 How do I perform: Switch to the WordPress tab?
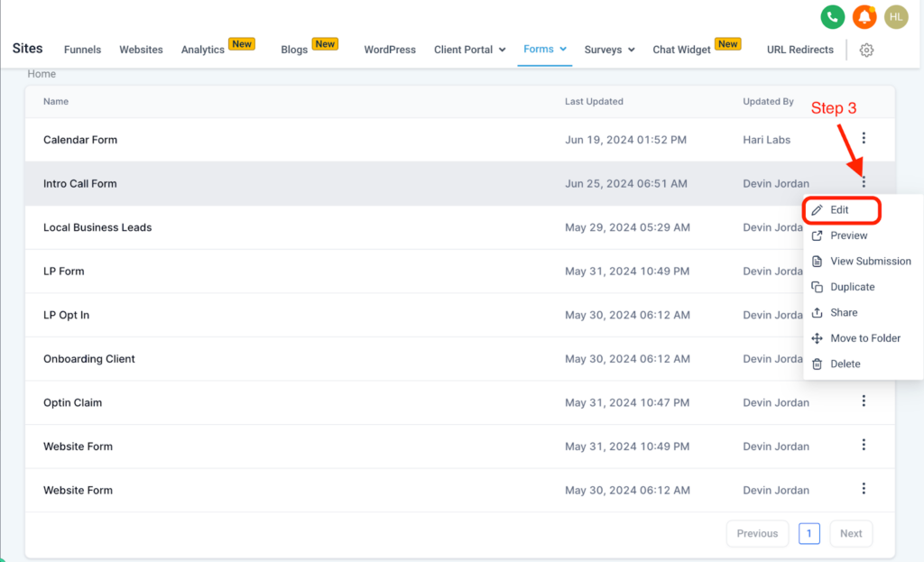390,50
